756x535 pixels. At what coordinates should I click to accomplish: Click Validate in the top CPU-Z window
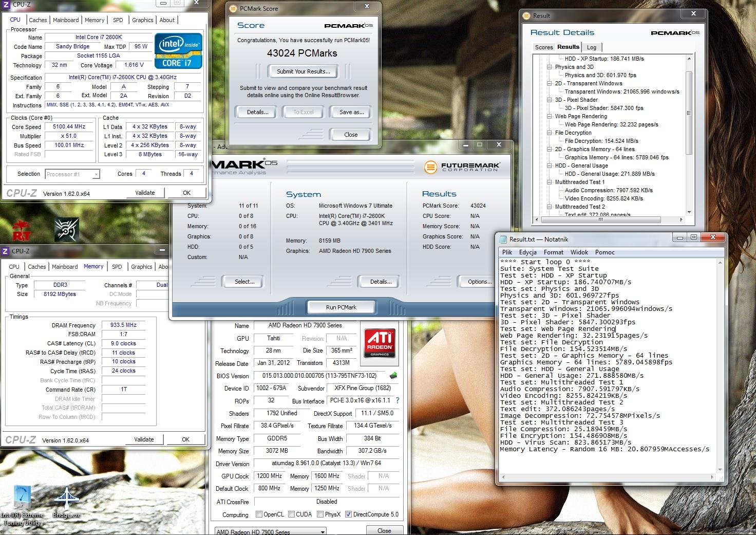coord(145,193)
